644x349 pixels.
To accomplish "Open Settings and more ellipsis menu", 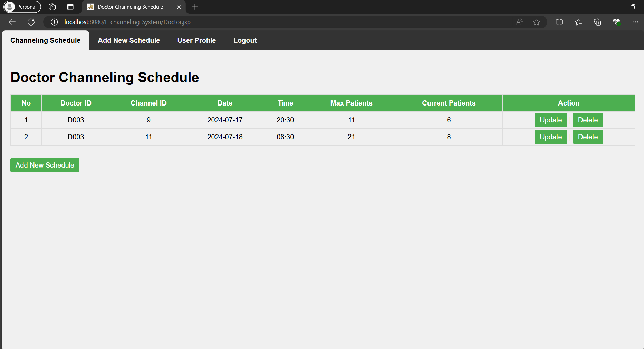I will tap(635, 22).
